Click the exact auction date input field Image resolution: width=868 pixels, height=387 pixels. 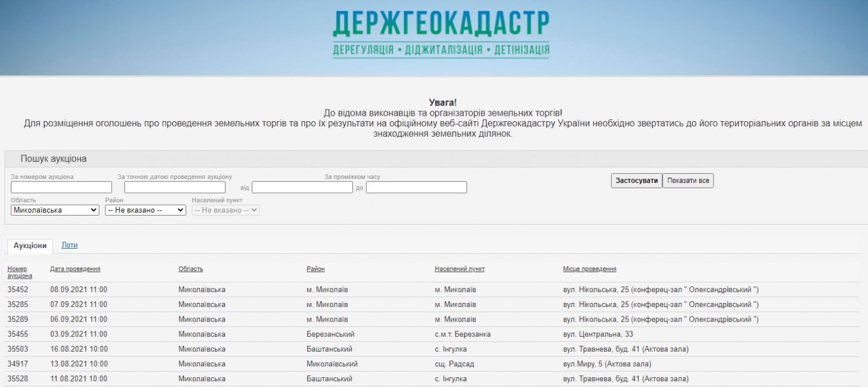coord(175,187)
